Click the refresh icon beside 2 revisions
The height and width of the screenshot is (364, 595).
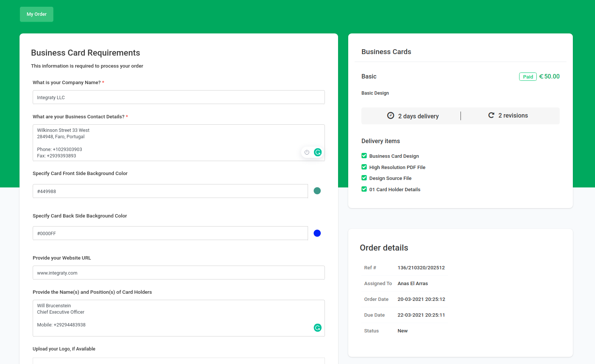(x=491, y=115)
